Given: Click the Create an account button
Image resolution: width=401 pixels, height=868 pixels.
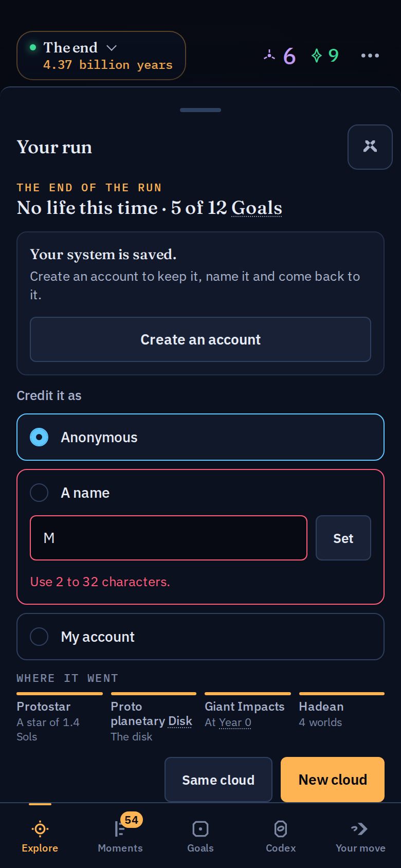Looking at the screenshot, I should pos(200,339).
